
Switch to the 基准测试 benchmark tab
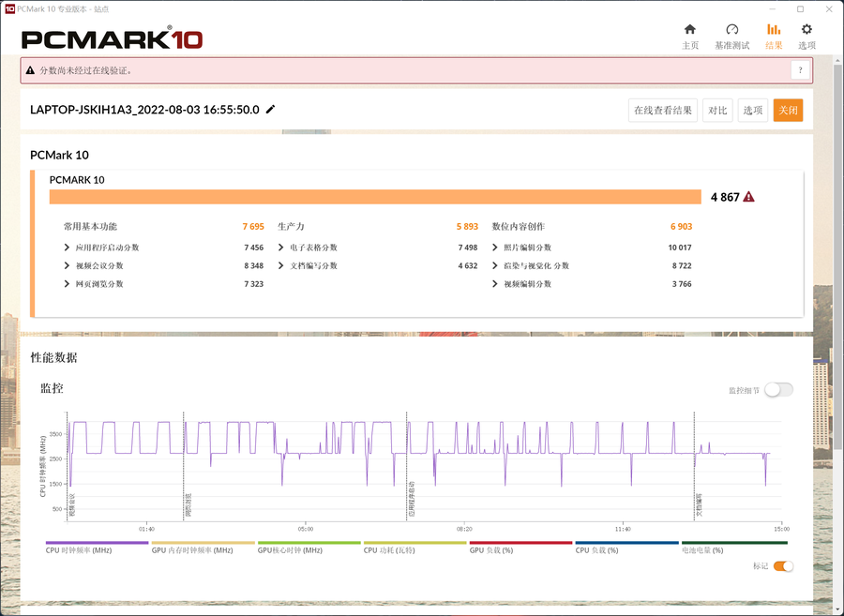click(x=731, y=37)
